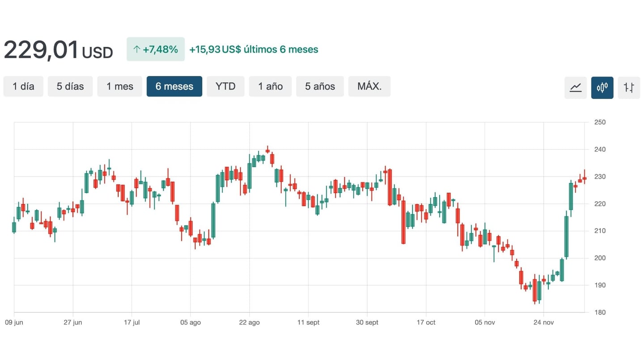
Task: Click the 22 ago date label
Action: coord(249,323)
